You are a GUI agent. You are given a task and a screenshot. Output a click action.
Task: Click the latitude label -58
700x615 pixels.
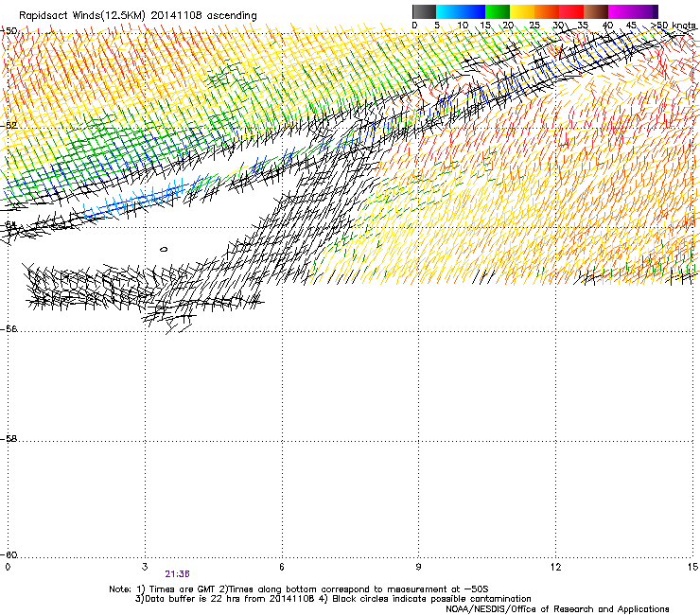pos(9,439)
